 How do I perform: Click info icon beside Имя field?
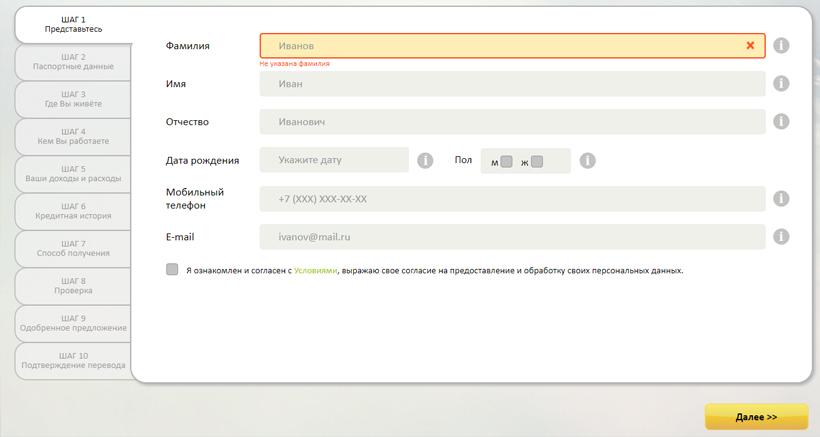coord(781,84)
